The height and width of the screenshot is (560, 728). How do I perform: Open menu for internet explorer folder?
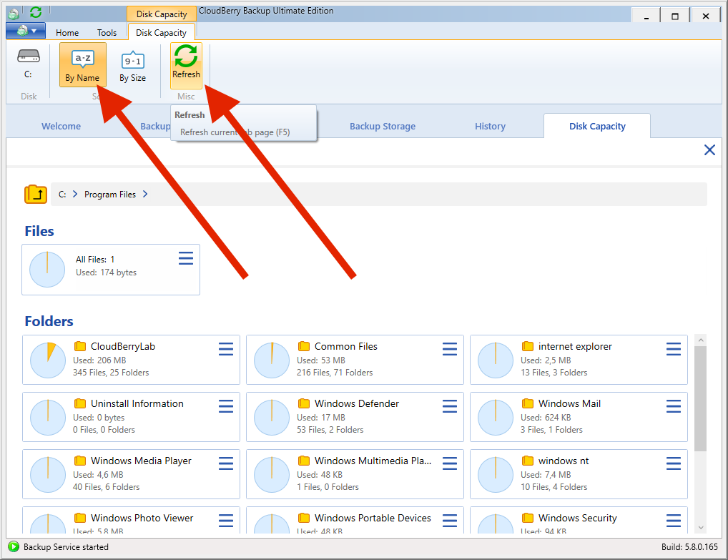click(x=673, y=349)
